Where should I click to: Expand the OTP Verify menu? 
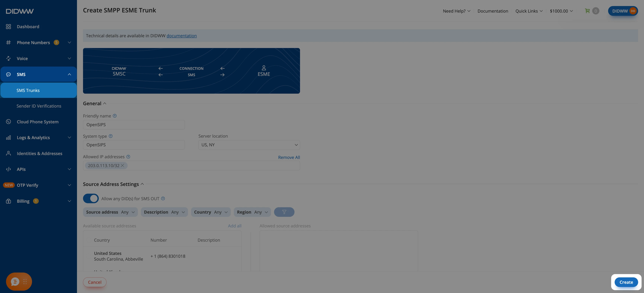click(39, 185)
